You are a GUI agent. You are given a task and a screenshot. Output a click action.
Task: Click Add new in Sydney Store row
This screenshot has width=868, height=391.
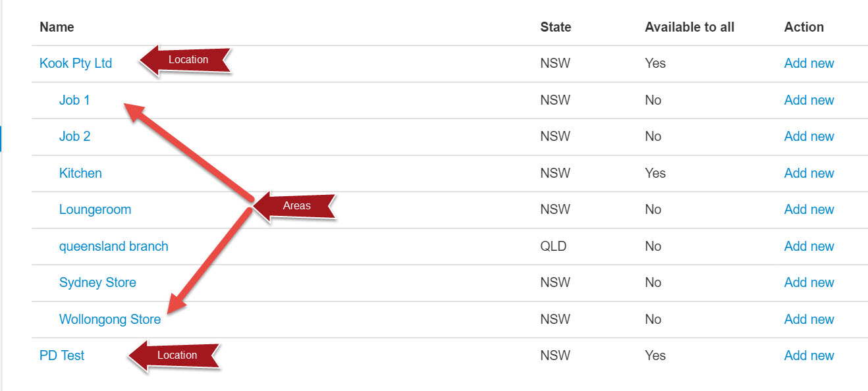click(809, 282)
